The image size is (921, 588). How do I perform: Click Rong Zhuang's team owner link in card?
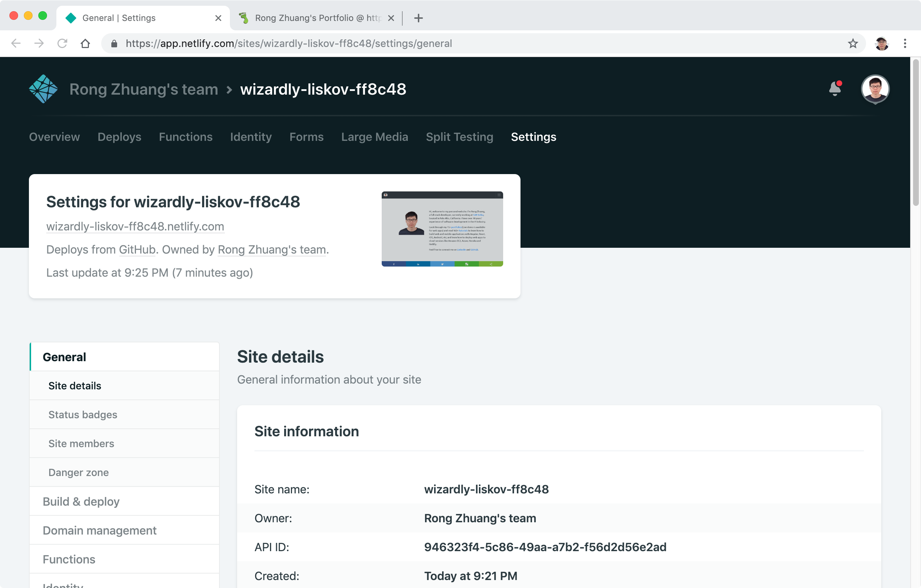pyautogui.click(x=272, y=249)
